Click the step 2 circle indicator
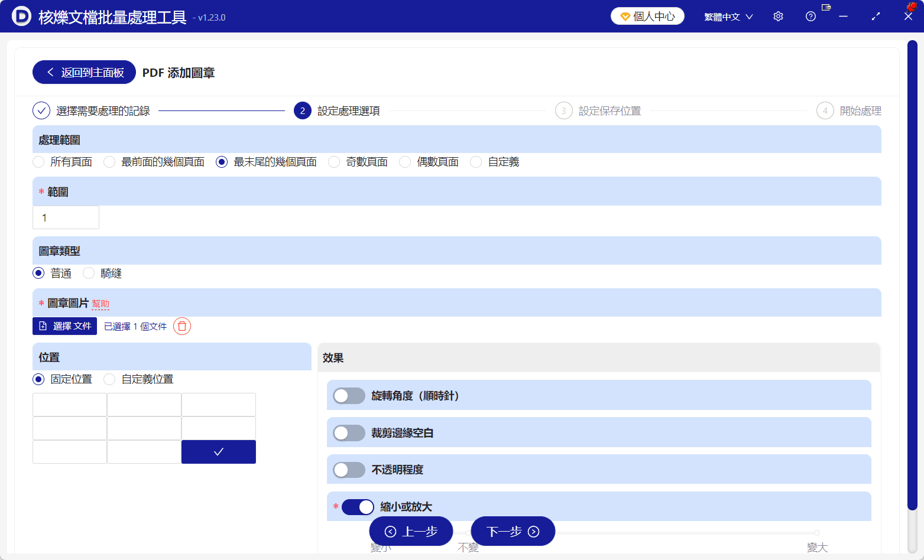Image resolution: width=924 pixels, height=560 pixels. [303, 110]
